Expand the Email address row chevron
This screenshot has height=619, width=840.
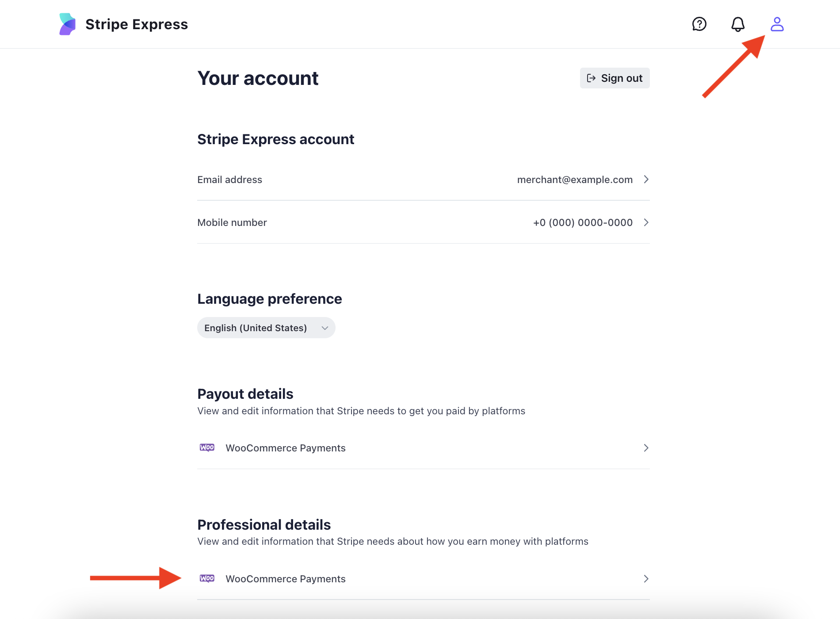pos(646,180)
